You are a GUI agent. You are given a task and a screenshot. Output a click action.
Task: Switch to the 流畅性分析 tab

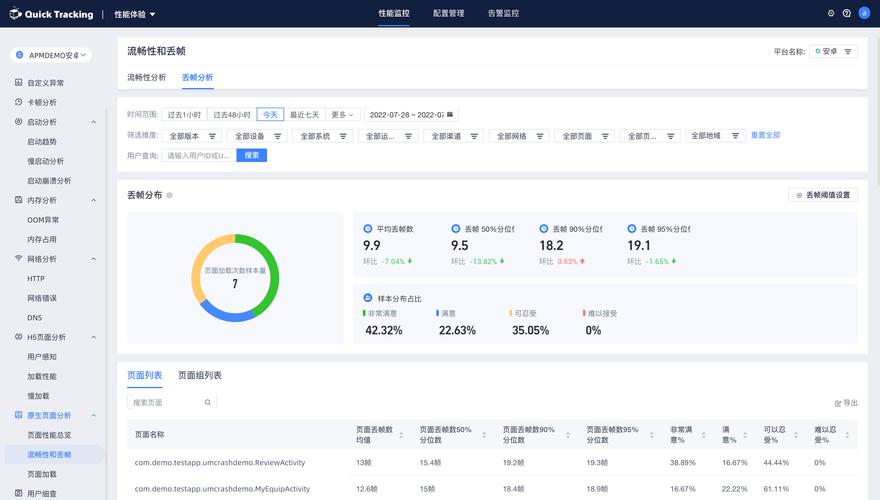pyautogui.click(x=147, y=77)
